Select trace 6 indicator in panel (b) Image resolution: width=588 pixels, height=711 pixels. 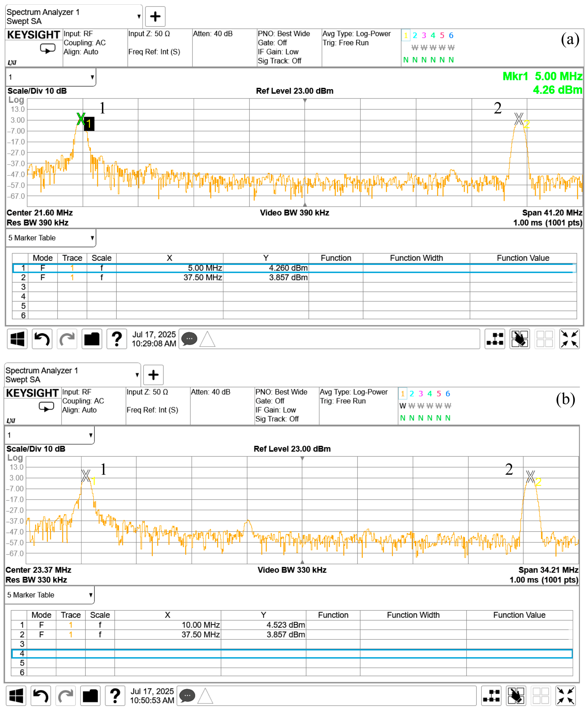[x=448, y=393]
